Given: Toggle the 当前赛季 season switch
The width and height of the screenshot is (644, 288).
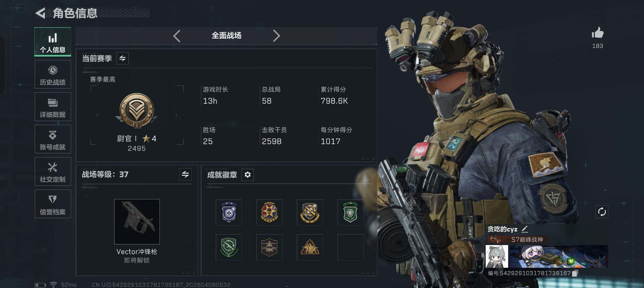Looking at the screenshot, I should click(x=123, y=58).
